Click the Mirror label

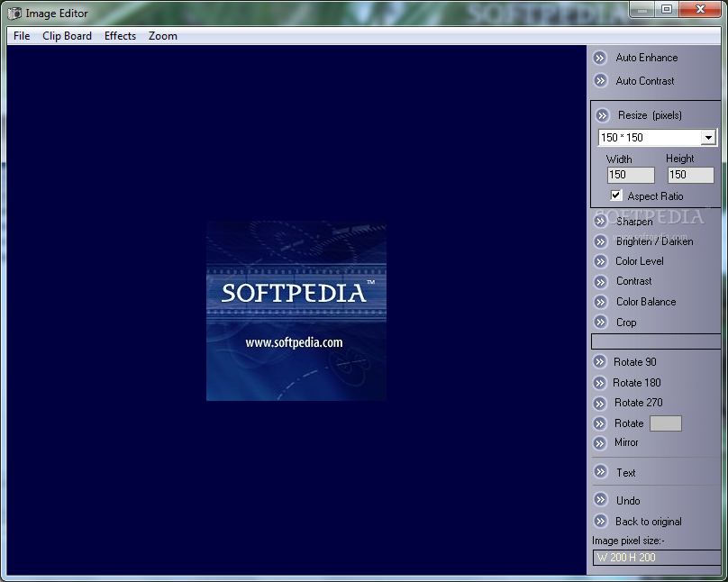[x=626, y=442]
